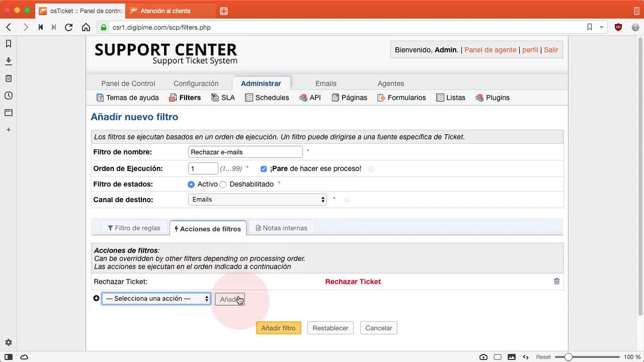The width and height of the screenshot is (644, 362).
Task: Open the Emails main tab
Action: 326,83
